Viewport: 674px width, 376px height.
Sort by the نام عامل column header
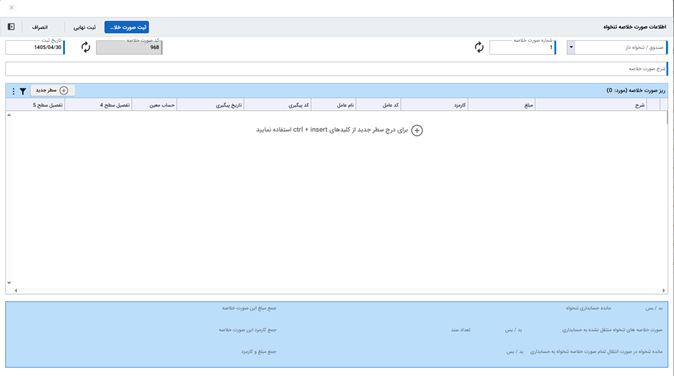(x=334, y=105)
